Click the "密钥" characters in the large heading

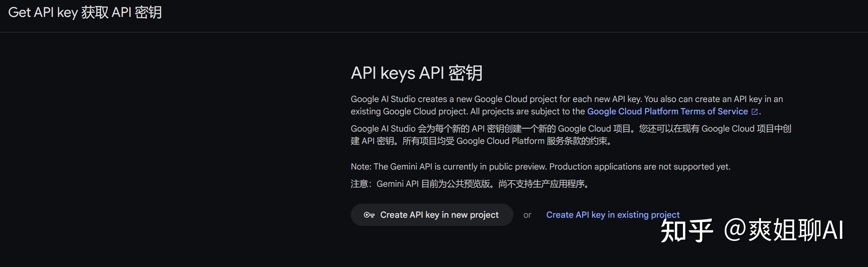pyautogui.click(x=465, y=73)
